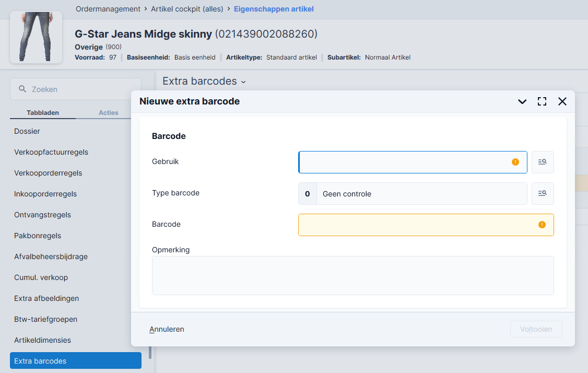This screenshot has width=588, height=373.
Task: Click the fullscreen icon in dialog header
Action: [542, 101]
